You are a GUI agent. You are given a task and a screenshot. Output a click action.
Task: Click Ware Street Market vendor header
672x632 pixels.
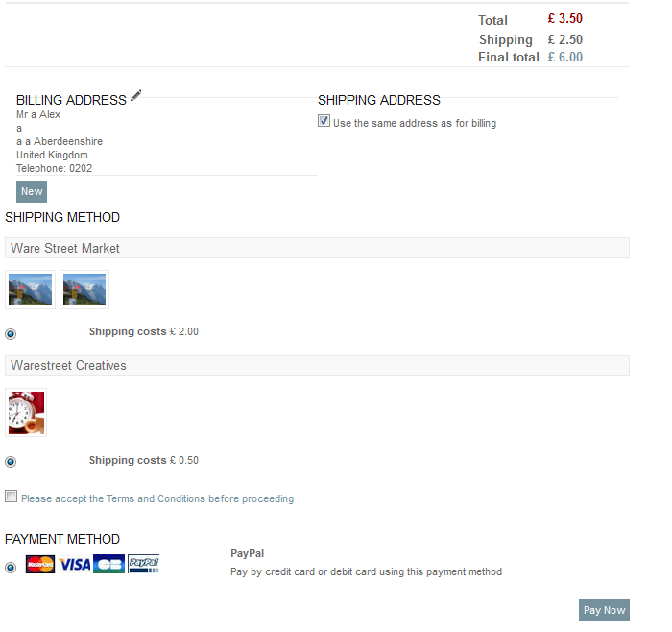coord(317,248)
